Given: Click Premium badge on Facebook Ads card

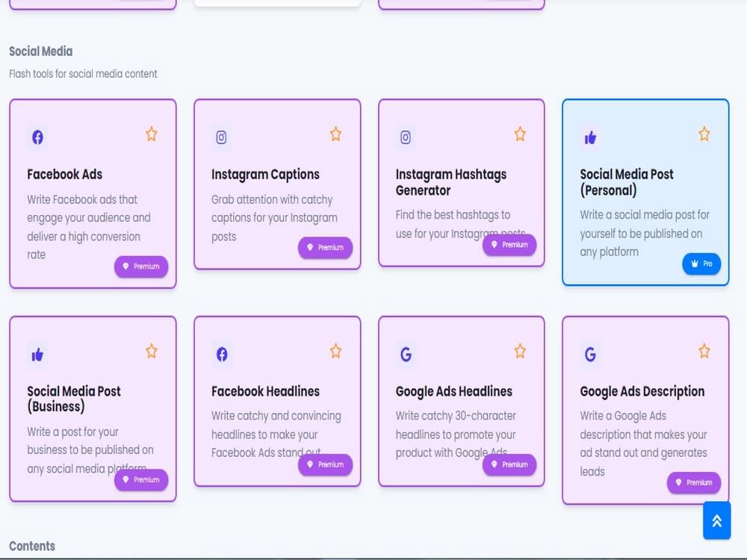Looking at the screenshot, I should click(x=141, y=267).
